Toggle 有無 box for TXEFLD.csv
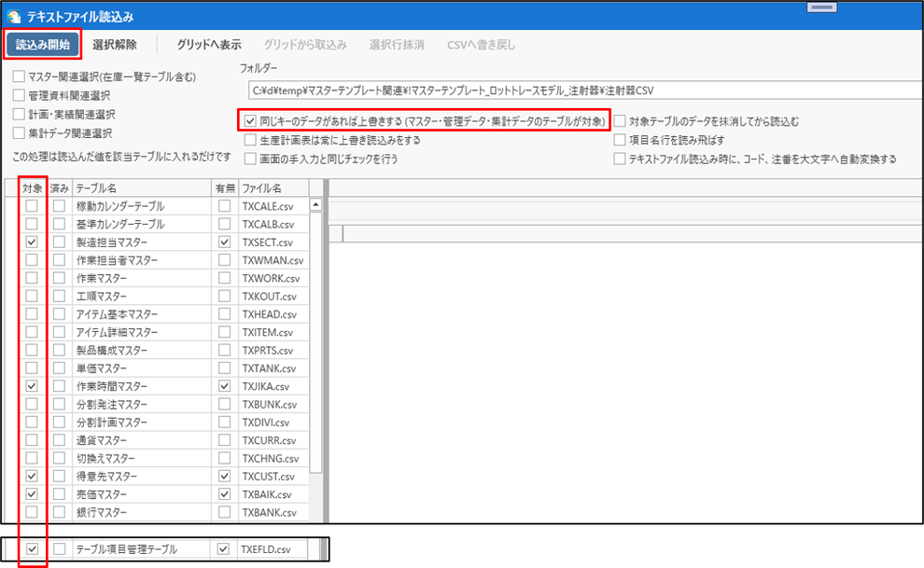The width and height of the screenshot is (924, 568). point(223,549)
